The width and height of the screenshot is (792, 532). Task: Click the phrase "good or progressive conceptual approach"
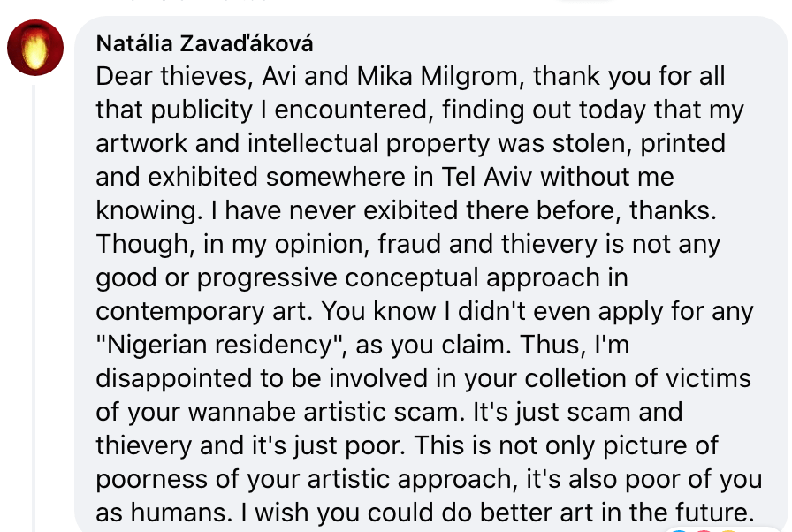tap(362, 277)
